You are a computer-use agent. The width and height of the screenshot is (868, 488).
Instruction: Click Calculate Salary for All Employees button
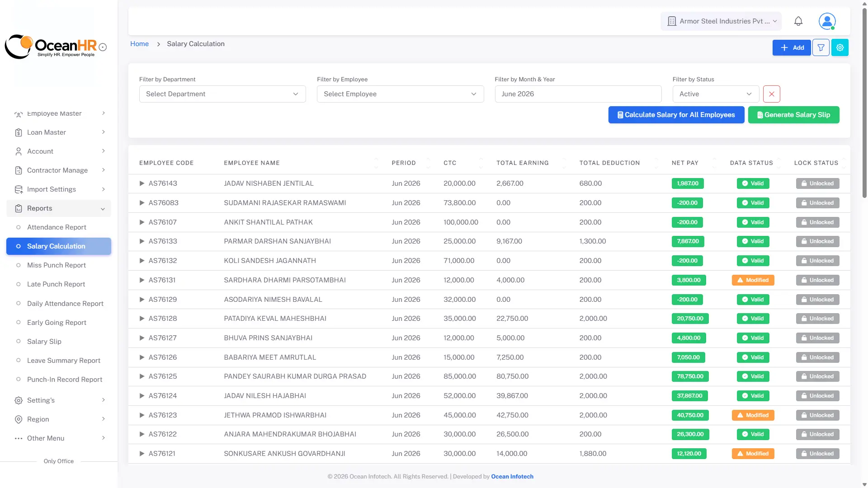point(676,115)
